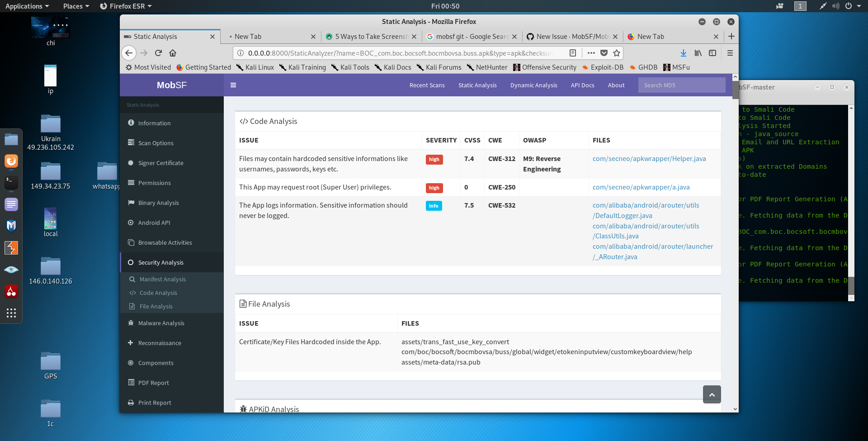Open the Helper.java file link

coord(649,159)
